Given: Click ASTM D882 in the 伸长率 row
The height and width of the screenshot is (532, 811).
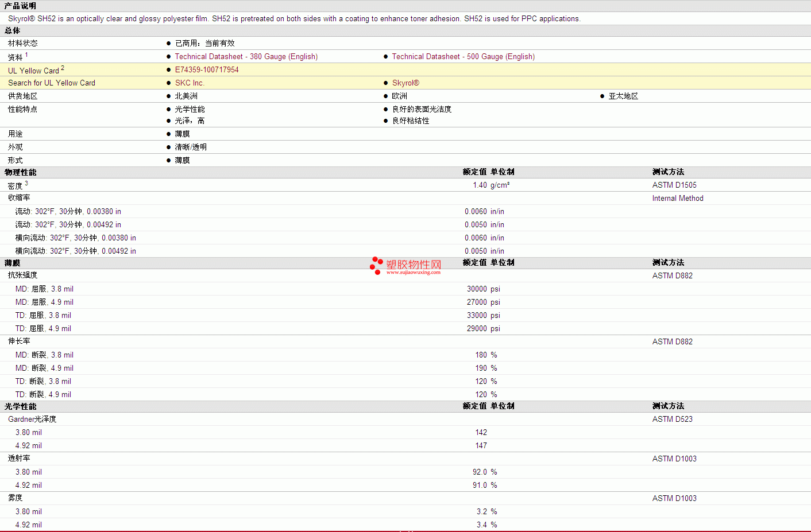Looking at the screenshot, I should 673,341.
